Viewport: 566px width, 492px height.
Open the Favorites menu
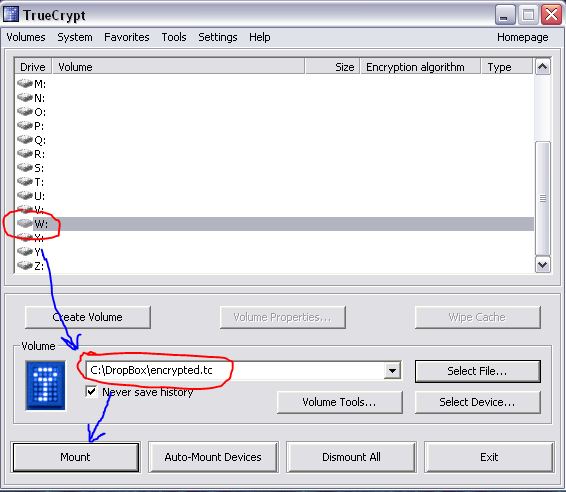tap(127, 37)
